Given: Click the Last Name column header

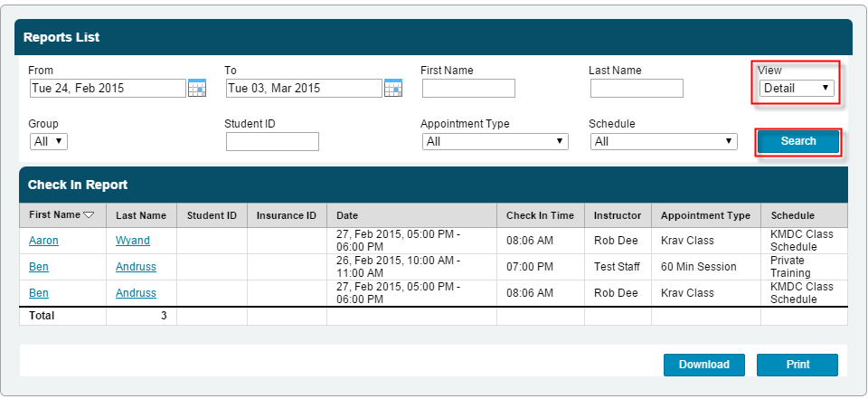Looking at the screenshot, I should click(x=141, y=215).
